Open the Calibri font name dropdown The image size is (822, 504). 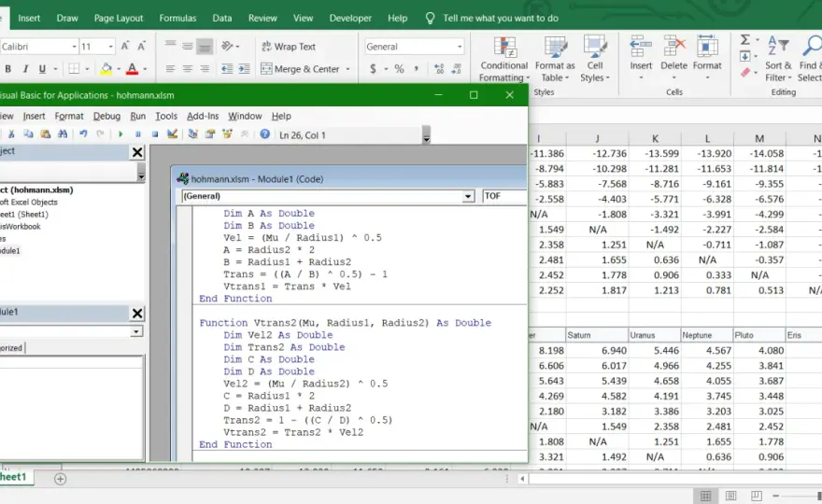[x=74, y=47]
